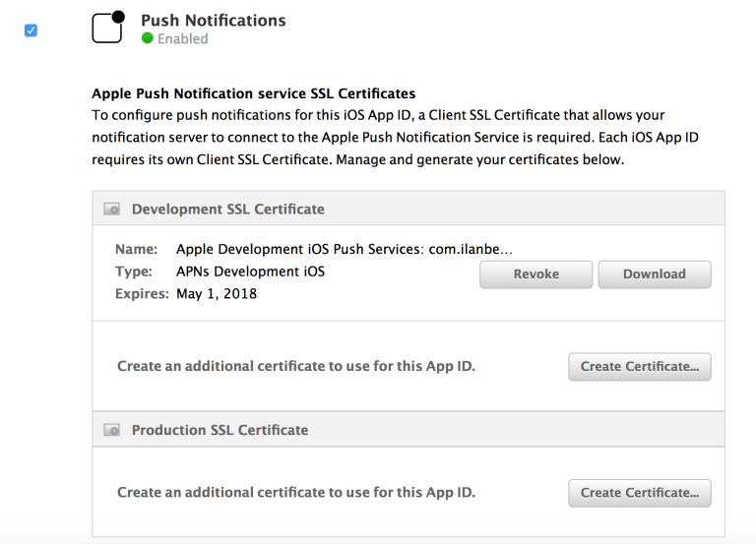Select the Production SSL Certificate section header
The image size is (756, 544).
pyautogui.click(x=220, y=430)
